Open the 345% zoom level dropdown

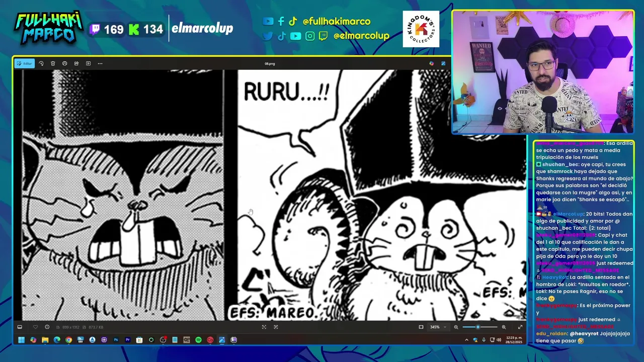pyautogui.click(x=438, y=327)
